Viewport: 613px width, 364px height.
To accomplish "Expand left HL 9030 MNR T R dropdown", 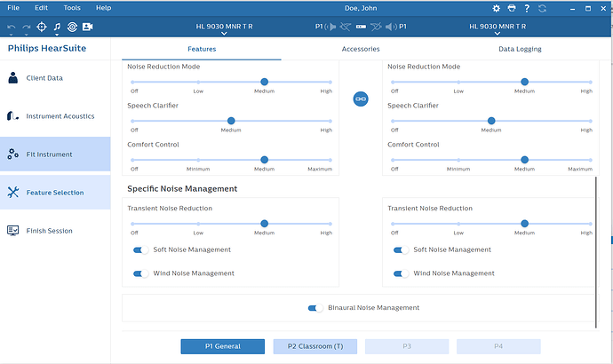I will tap(224, 34).
